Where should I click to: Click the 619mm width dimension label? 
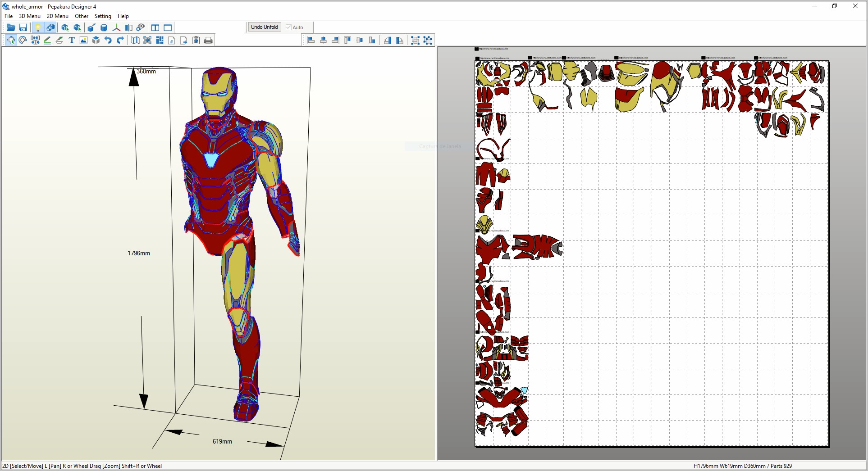[x=222, y=442]
